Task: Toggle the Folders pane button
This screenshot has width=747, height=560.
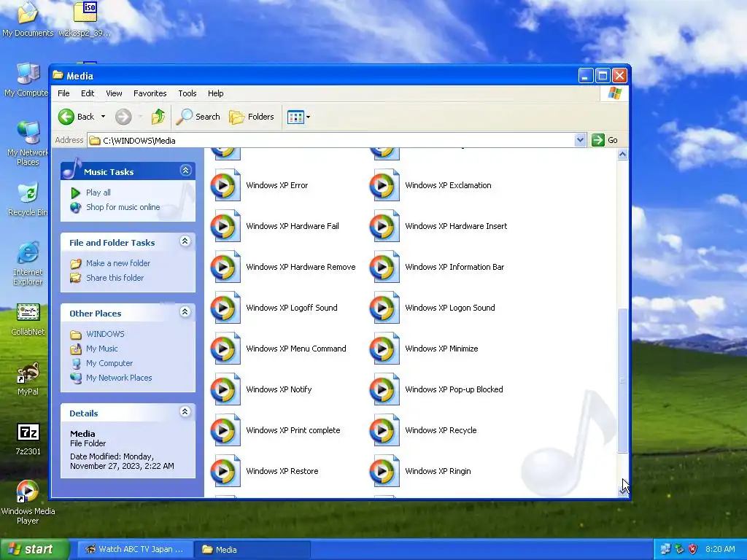Action: (x=252, y=117)
